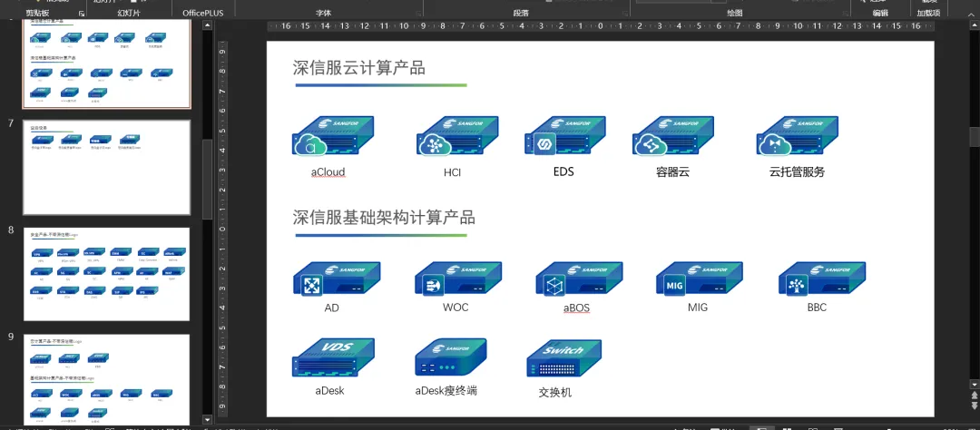Click the aDesk瘦终端 label text
This screenshot has width=980, height=430.
446,391
